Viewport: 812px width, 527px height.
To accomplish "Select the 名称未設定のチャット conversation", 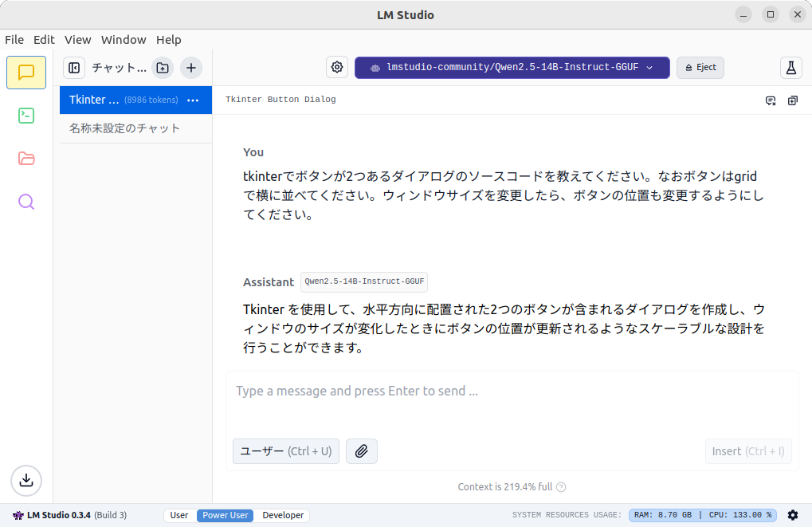I will click(x=124, y=128).
